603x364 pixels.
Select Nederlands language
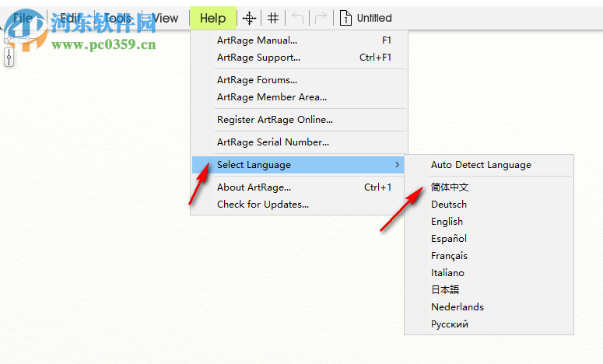point(489,306)
